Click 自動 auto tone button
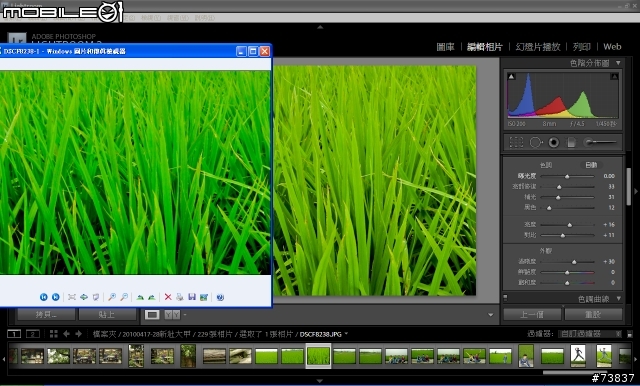Screen dimensions: 640x386 pyautogui.click(x=591, y=165)
